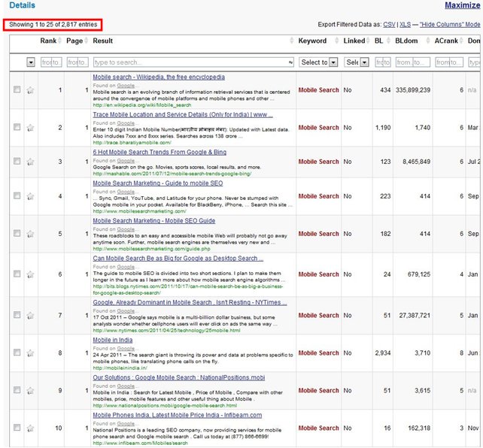Star the Wikipedia Mobile search result
Screen dimensions: 483x448
pyautogui.click(x=31, y=90)
